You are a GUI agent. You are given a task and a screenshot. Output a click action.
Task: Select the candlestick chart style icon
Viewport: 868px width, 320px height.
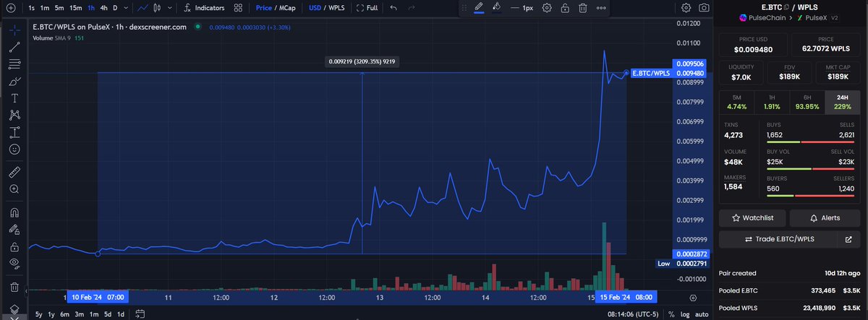click(158, 8)
